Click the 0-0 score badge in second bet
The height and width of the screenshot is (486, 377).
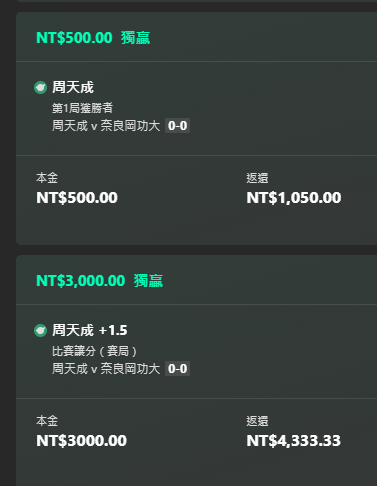coord(177,369)
